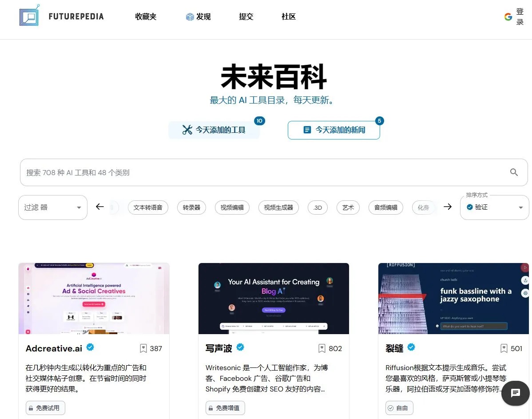The height and width of the screenshot is (419, 532).
Task: Click the Futurepedia logo icon
Action: [x=29, y=15]
